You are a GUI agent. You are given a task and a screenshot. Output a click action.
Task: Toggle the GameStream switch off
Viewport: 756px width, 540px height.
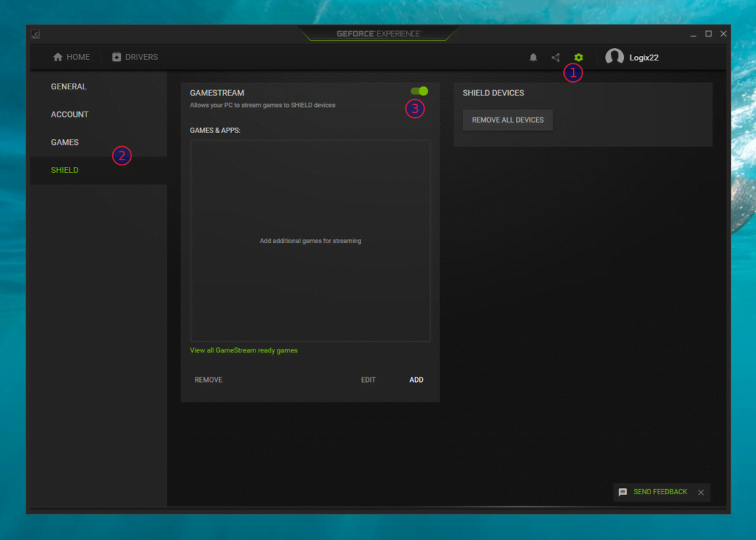coord(419,91)
